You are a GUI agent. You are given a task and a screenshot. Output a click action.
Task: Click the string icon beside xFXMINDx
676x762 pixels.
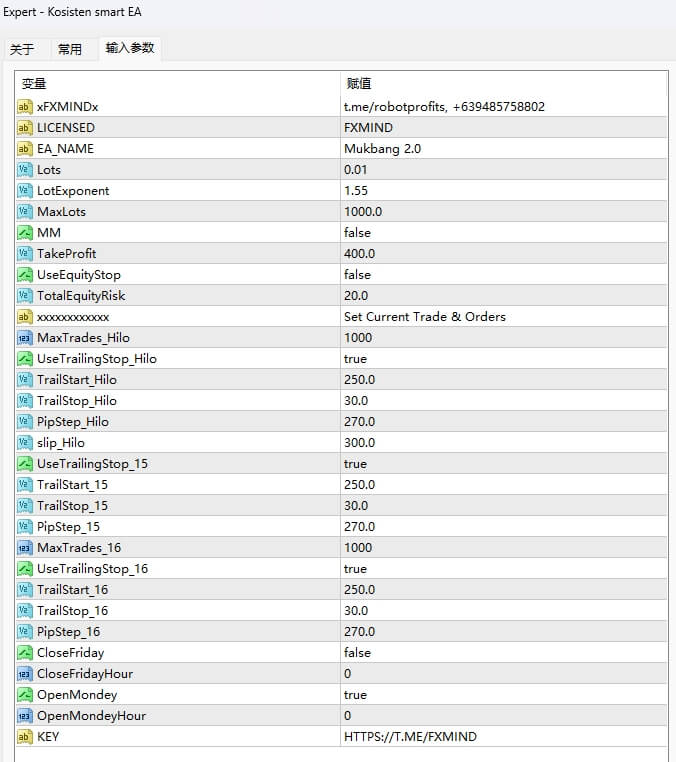tap(25, 107)
